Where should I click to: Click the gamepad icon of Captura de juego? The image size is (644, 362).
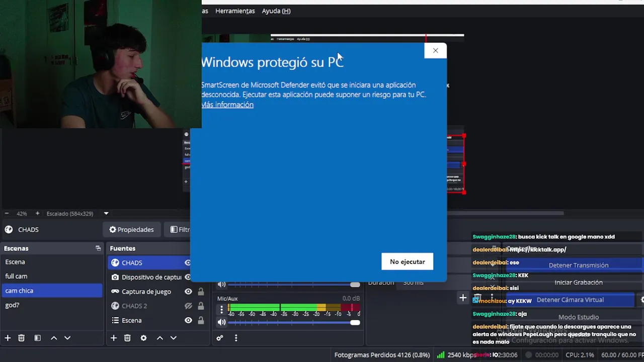coord(115,291)
